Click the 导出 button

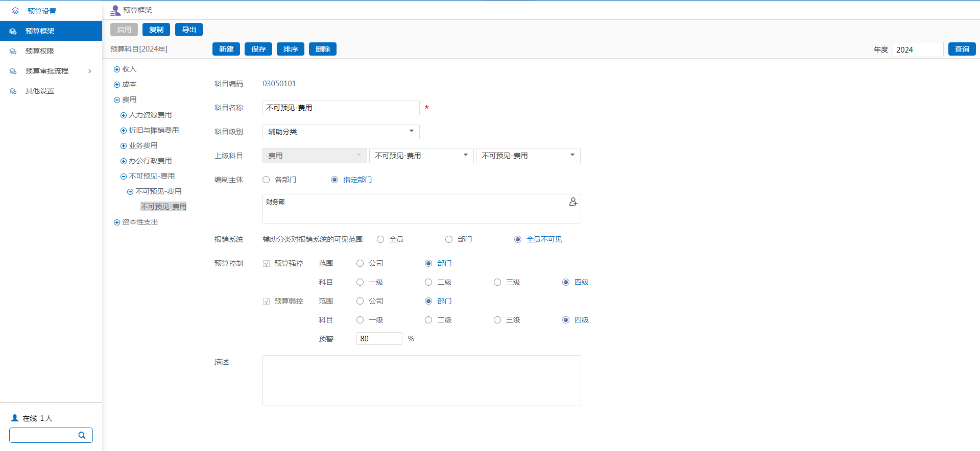pyautogui.click(x=189, y=30)
